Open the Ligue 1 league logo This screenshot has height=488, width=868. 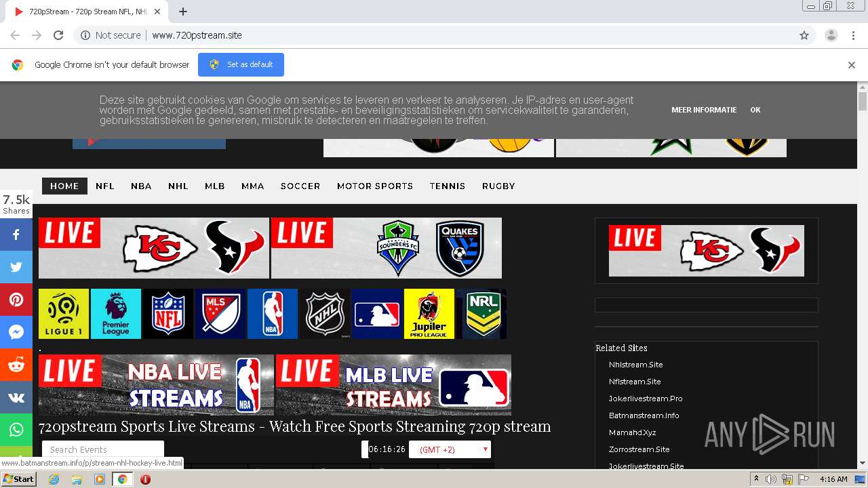click(x=64, y=314)
